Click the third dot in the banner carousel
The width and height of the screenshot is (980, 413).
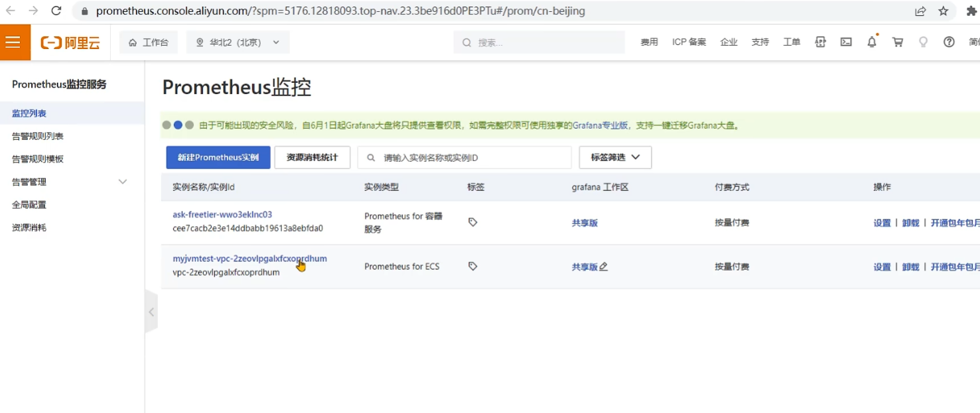[189, 125]
